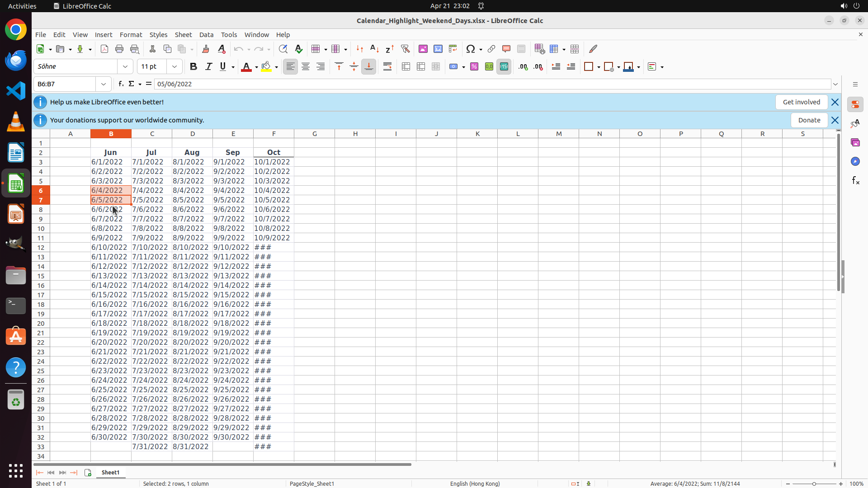The image size is (868, 488).
Task: Open the Navigator in sidebar
Action: coord(855,161)
